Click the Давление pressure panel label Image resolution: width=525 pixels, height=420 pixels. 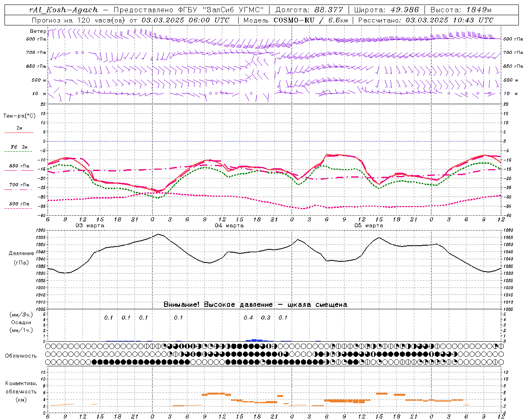coord(21,253)
